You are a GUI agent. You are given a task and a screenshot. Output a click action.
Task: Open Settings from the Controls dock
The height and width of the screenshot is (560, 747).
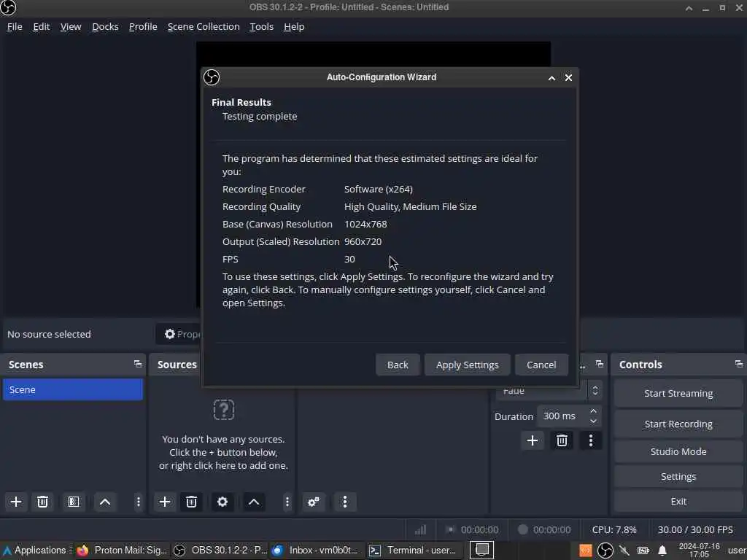(678, 476)
